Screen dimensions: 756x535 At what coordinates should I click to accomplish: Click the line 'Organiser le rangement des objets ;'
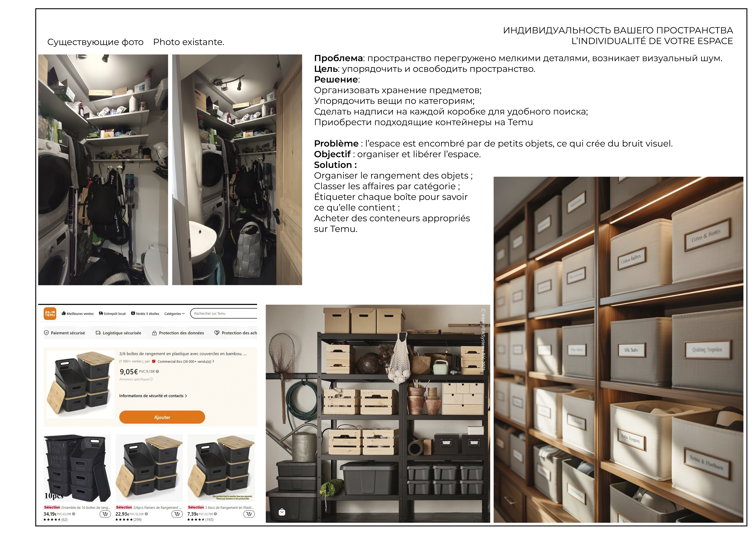tap(393, 176)
